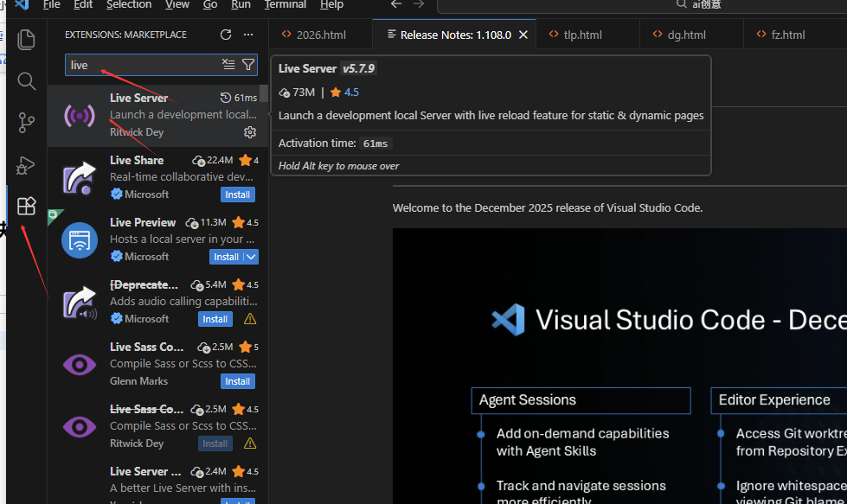Switch to the tlp.html tab
This screenshot has width=847, height=504.
[582, 35]
